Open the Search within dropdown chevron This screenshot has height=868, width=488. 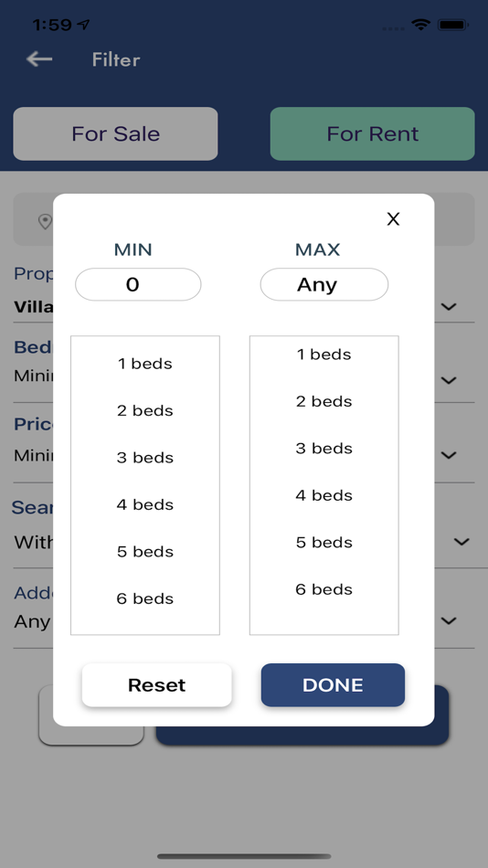(461, 542)
